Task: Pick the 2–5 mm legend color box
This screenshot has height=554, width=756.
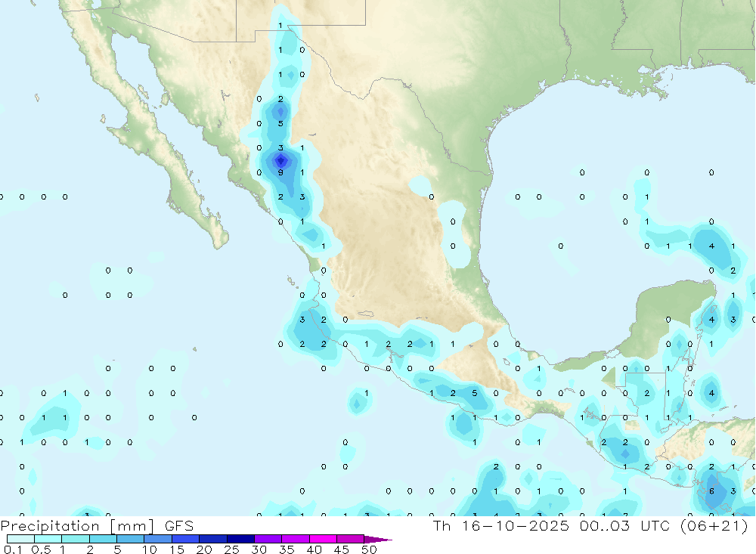Action: click(x=103, y=539)
